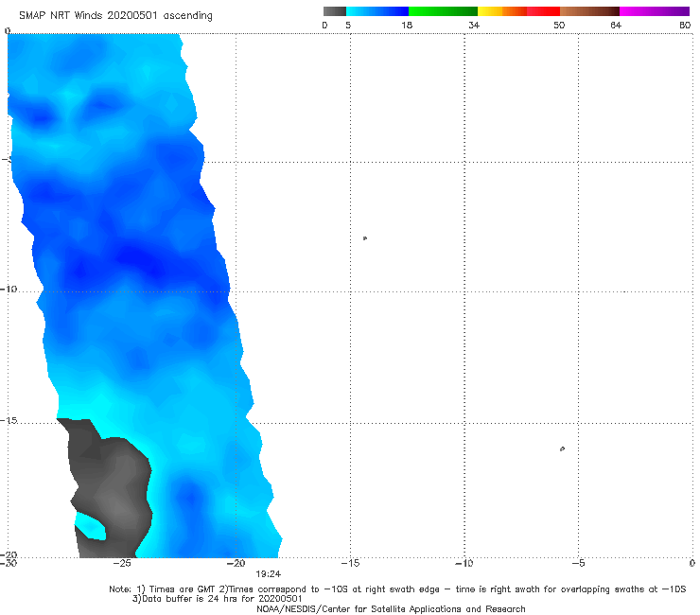Click the blue 5-18 color bar segment
Screen dimensions: 700x615
coord(377,11)
